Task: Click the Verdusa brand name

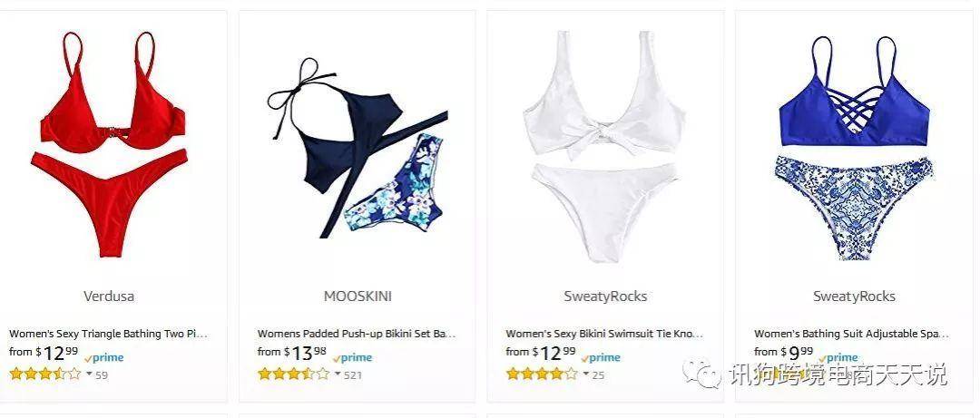Action: 109,296
